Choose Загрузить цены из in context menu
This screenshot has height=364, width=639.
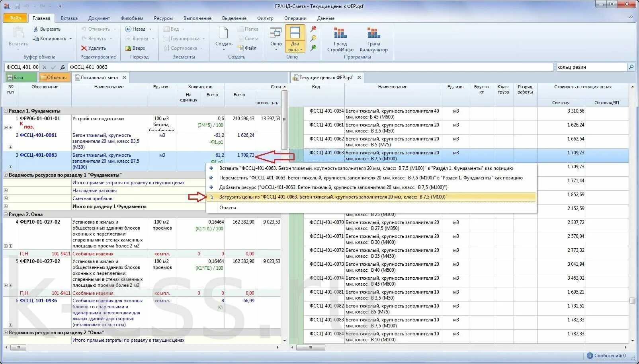(371, 197)
